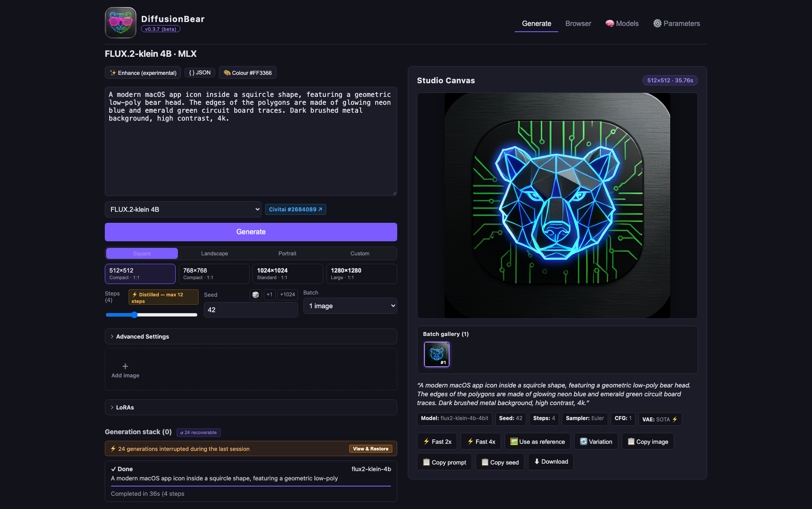Click the Done generation entry

click(251, 481)
